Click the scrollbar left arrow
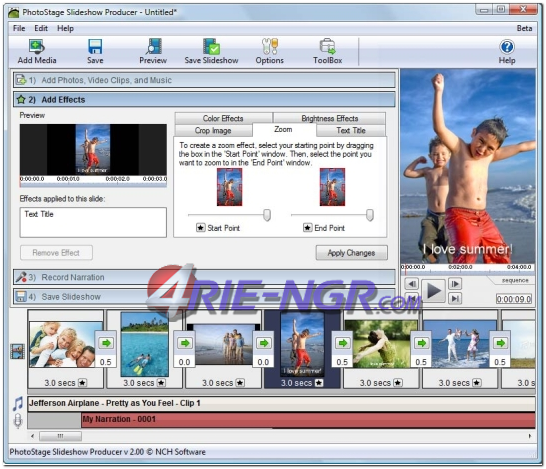 pyautogui.click(x=32, y=436)
